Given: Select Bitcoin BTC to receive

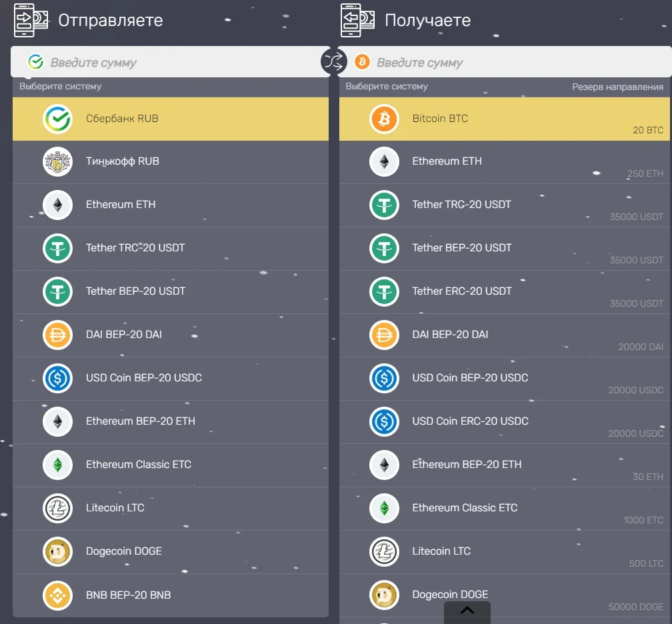Looking at the screenshot, I should [x=505, y=119].
